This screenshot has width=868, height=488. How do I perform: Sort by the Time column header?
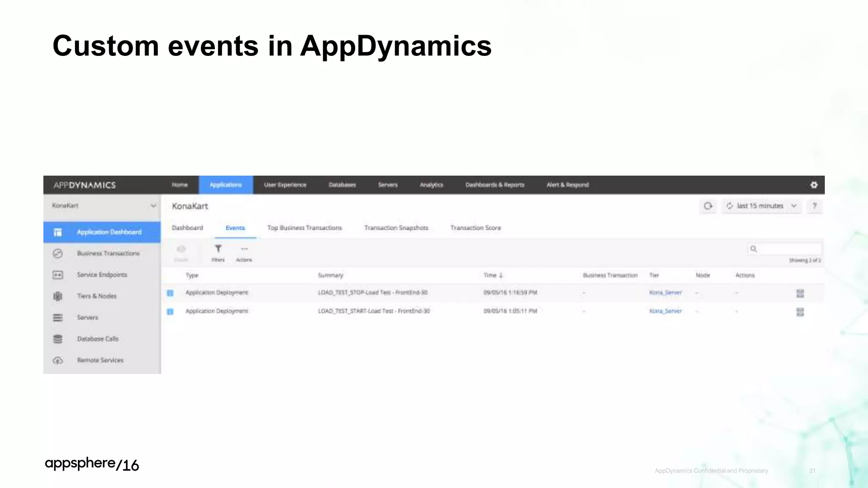[493, 275]
